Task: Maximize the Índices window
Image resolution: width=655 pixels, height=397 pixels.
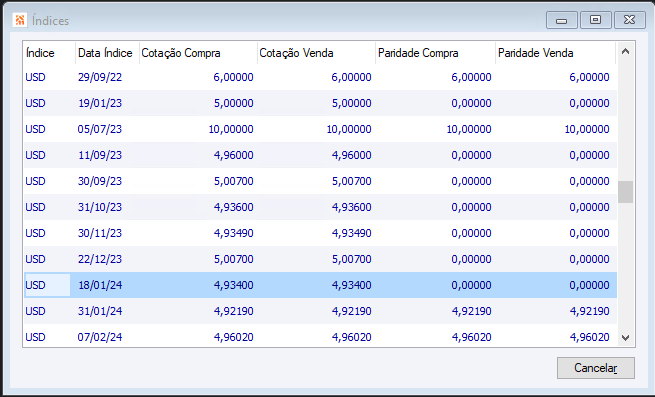Action: (x=596, y=20)
